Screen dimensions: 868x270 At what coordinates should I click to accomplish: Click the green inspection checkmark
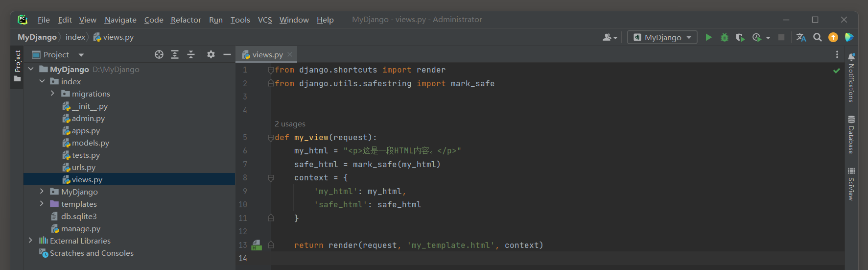pos(837,71)
